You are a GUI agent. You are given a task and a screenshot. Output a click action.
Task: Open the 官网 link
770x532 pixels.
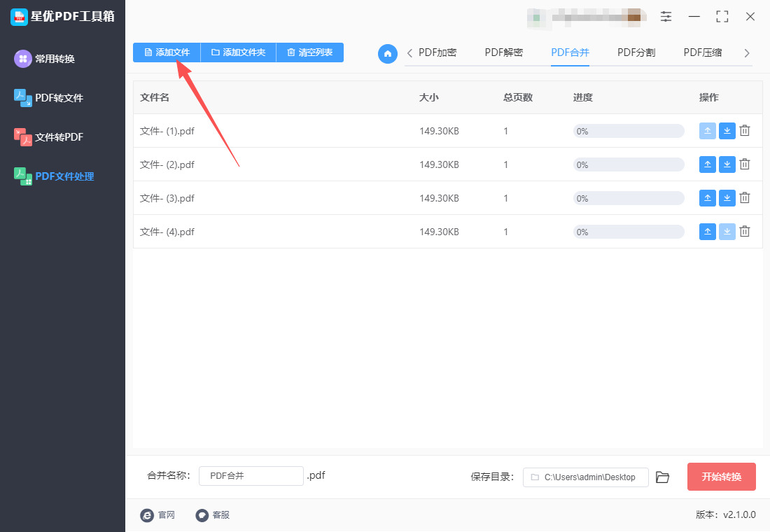167,514
